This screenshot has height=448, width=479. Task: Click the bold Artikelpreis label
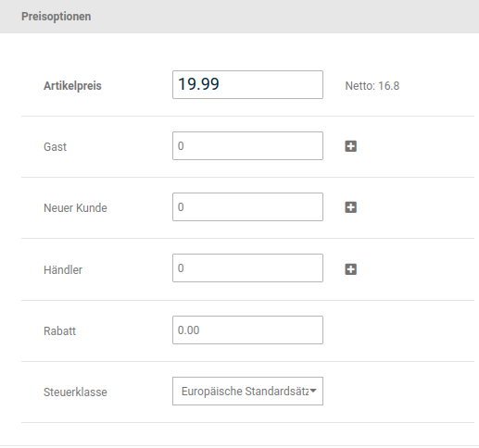coord(72,86)
